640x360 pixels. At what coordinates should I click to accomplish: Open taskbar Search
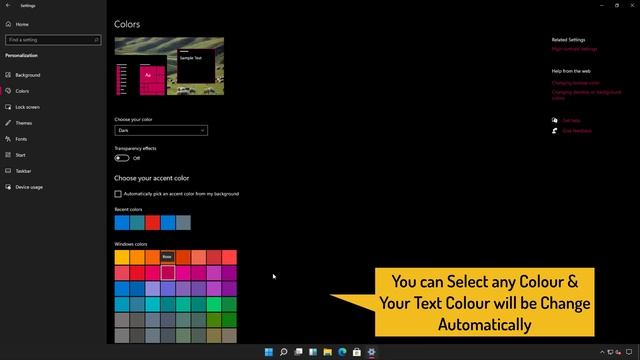pos(283,352)
